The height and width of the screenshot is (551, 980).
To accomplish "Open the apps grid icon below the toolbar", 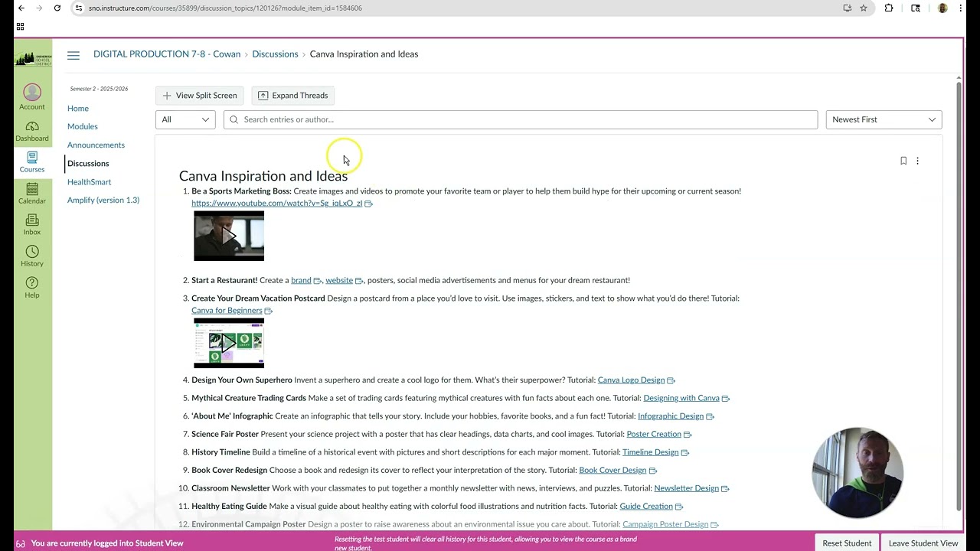I will 20,27.
